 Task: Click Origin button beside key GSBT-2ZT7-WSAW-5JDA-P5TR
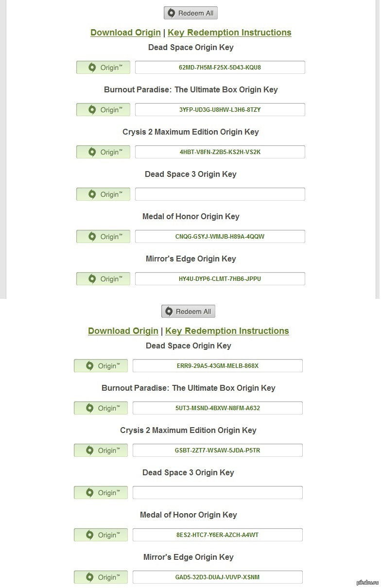101,450
